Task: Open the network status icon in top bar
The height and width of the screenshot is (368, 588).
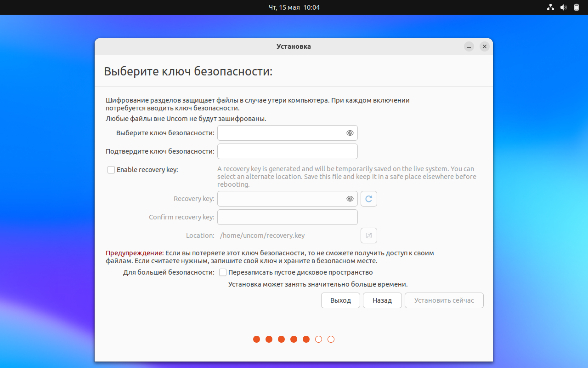Action: (551, 7)
